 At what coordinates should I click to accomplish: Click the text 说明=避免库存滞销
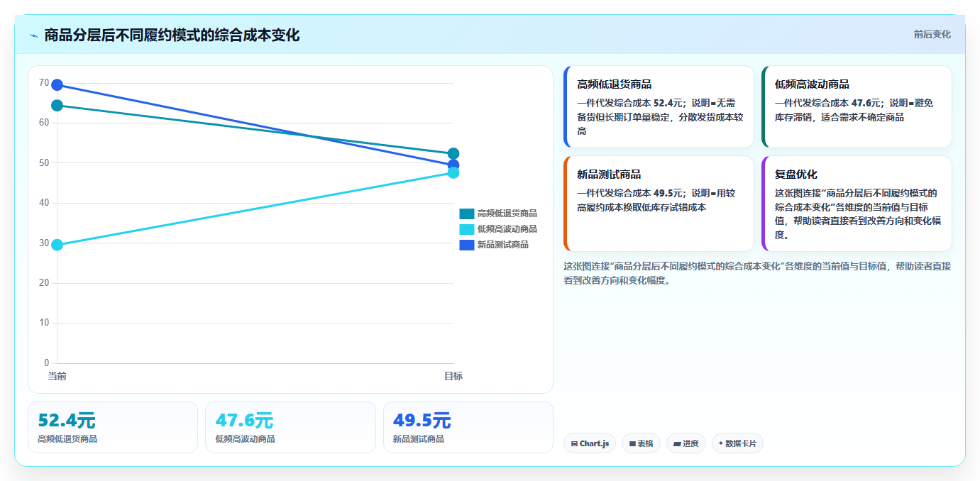(x=854, y=110)
